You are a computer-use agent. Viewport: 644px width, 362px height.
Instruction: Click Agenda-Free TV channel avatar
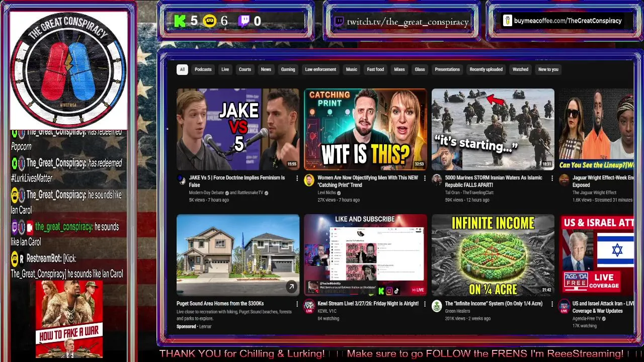(564, 306)
